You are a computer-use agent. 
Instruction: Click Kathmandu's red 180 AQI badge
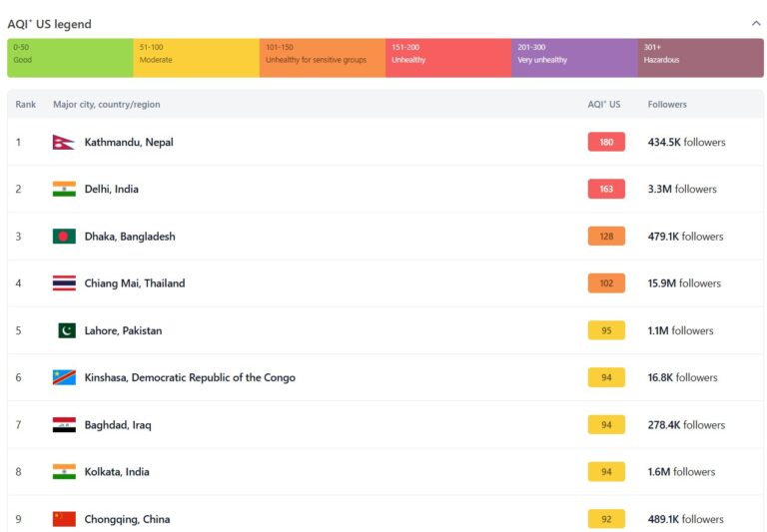pos(606,143)
